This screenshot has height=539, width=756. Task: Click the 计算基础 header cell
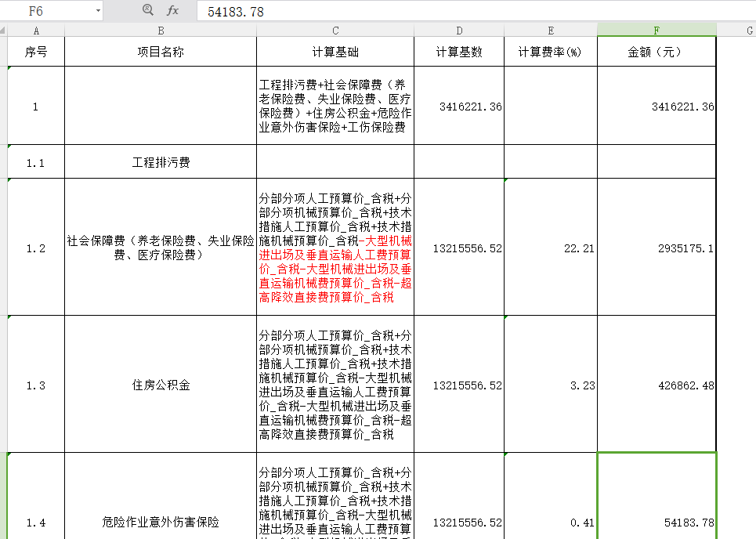(x=335, y=52)
